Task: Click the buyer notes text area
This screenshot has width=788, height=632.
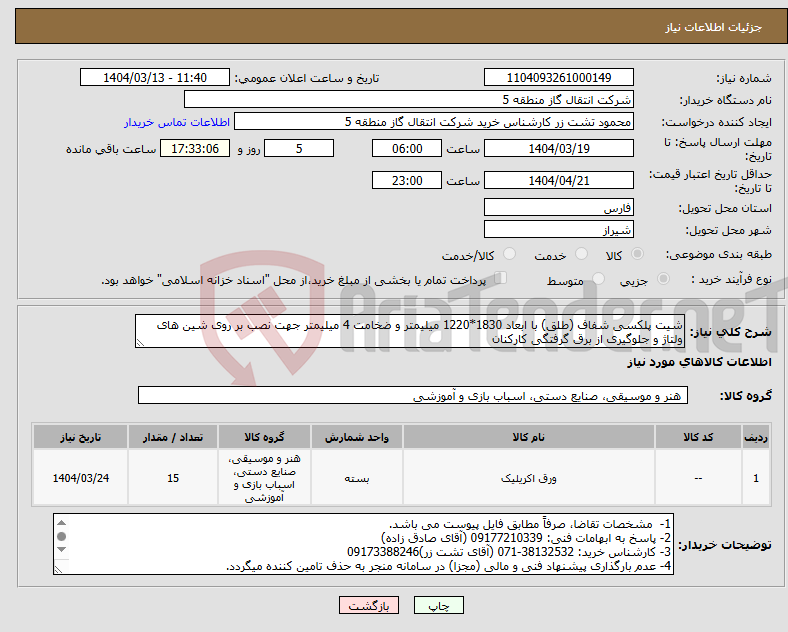Action: (x=363, y=544)
